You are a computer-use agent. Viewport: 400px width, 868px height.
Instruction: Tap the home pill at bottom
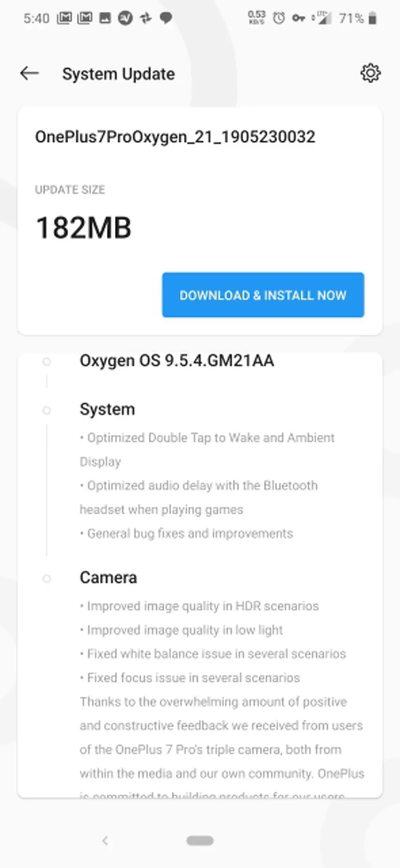tap(200, 840)
